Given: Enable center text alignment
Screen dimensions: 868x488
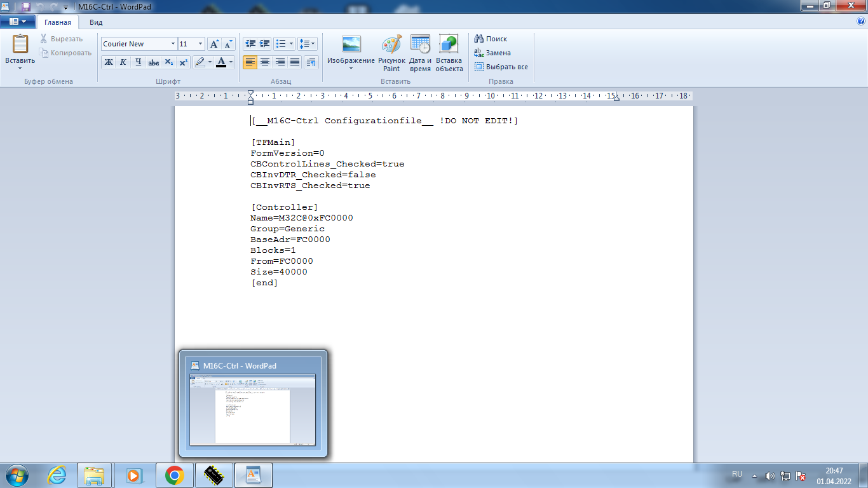Looking at the screenshot, I should (265, 62).
